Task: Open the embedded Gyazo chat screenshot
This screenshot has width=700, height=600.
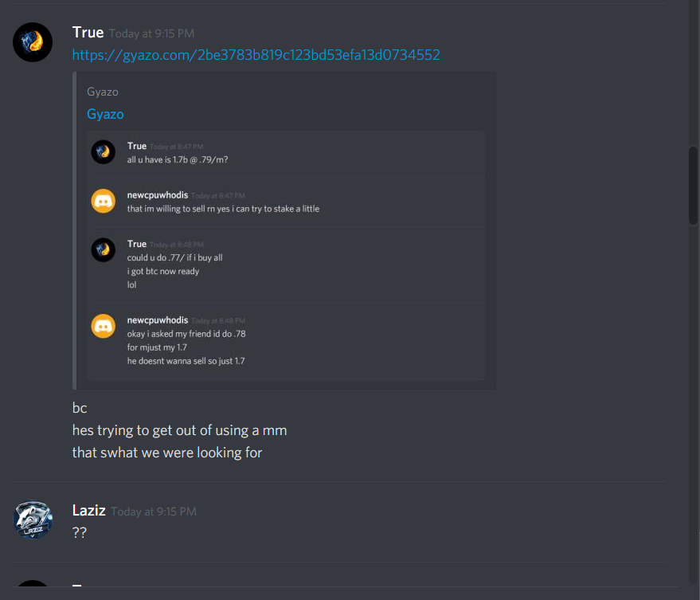Action: 286,255
